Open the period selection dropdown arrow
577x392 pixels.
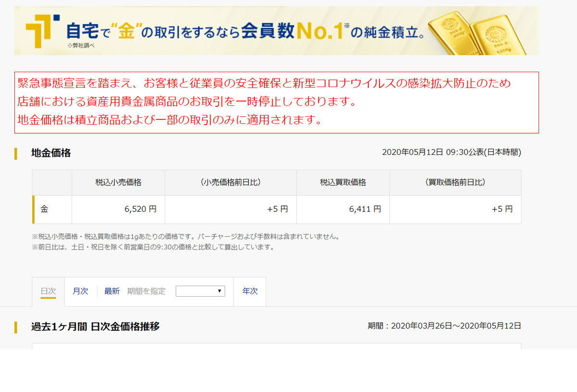(220, 291)
